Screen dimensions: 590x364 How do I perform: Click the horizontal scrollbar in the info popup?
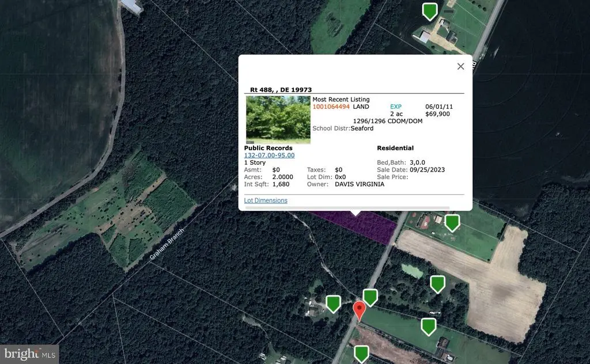point(347,208)
